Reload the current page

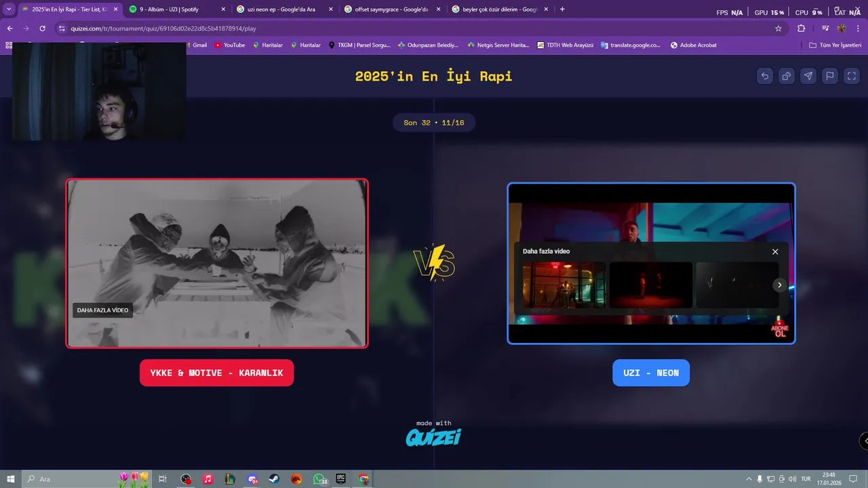coord(43,28)
